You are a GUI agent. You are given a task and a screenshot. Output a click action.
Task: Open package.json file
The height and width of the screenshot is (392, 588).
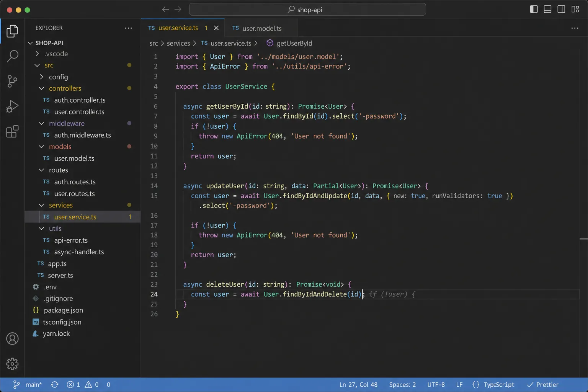tap(82, 310)
